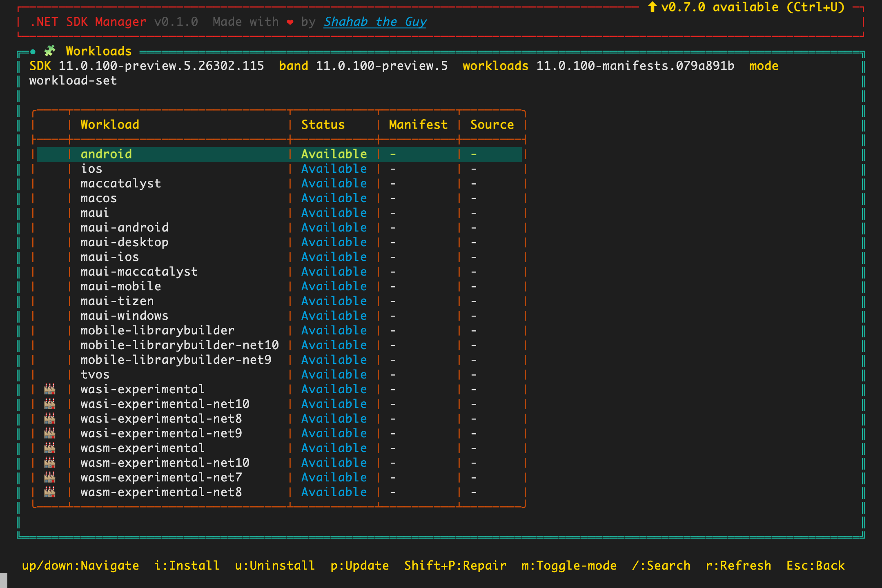Click the Shift+P:Repair shortcut hint
This screenshot has height=588, width=882.
pos(455,566)
